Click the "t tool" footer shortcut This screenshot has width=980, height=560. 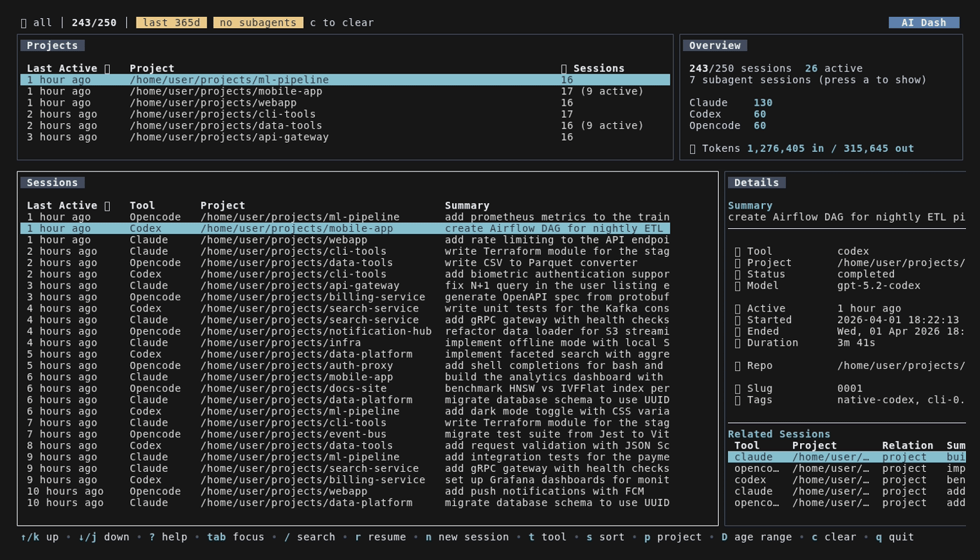point(547,537)
